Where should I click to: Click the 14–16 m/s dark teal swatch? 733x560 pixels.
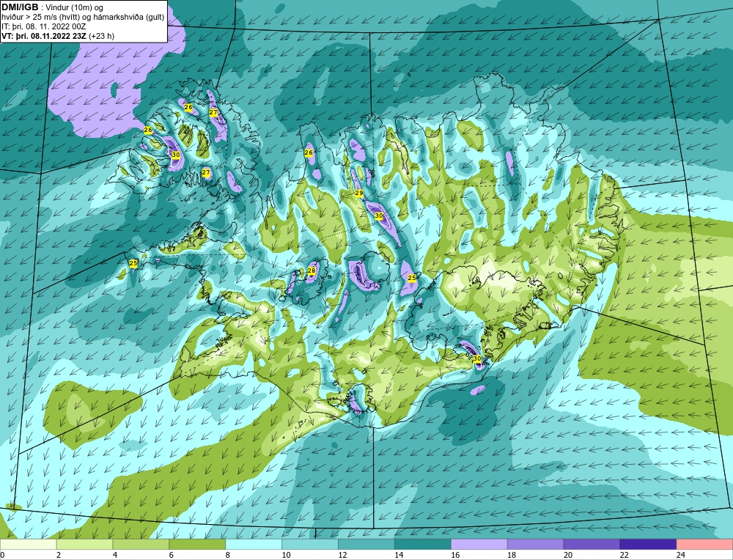point(423,545)
